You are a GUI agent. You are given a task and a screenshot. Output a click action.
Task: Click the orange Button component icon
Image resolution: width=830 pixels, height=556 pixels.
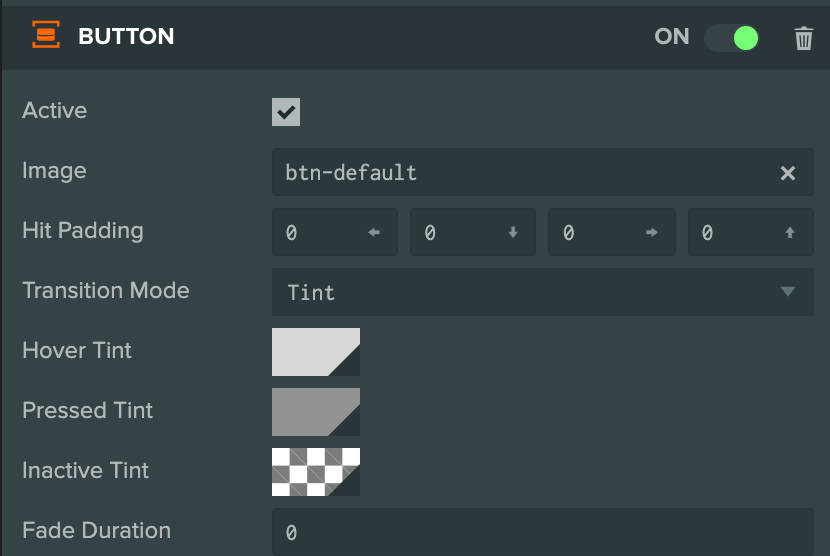pyautogui.click(x=46, y=35)
